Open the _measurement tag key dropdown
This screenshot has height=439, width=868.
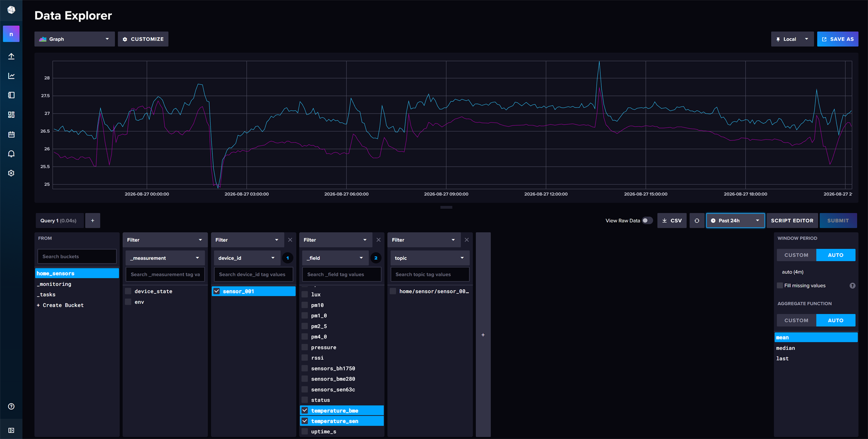point(165,258)
